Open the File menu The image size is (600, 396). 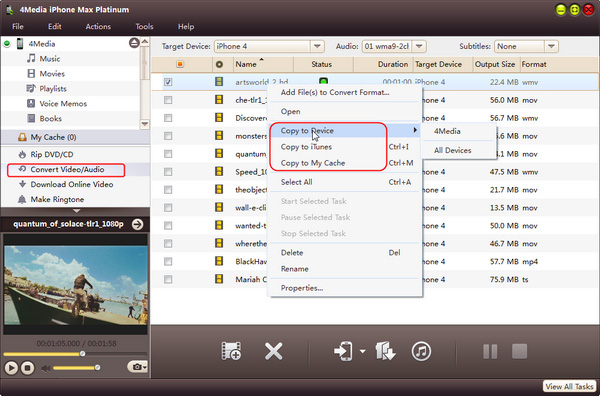tap(18, 26)
